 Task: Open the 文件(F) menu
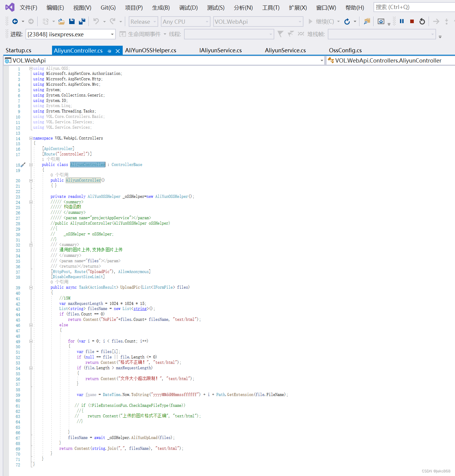point(29,8)
